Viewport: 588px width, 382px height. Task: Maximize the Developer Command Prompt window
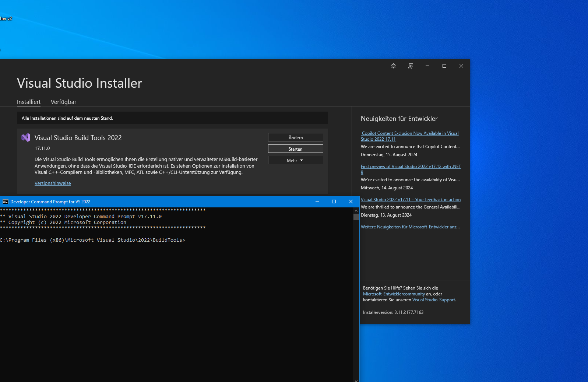pos(334,202)
